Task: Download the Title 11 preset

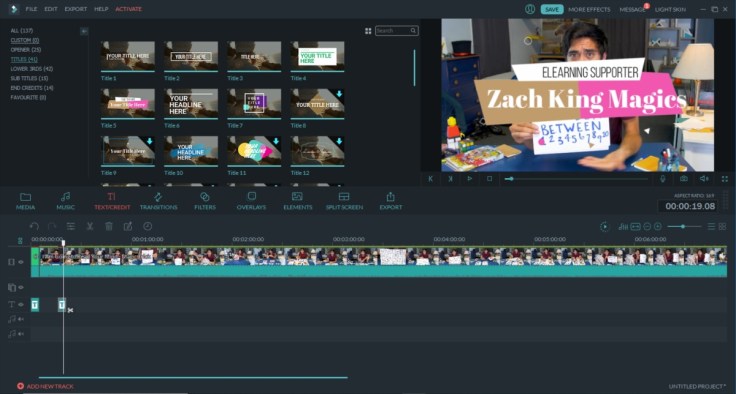Action: (276, 141)
